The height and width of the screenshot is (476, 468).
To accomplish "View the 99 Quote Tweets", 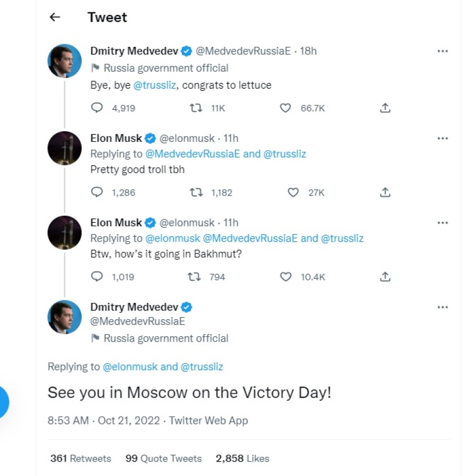I will (x=163, y=458).
